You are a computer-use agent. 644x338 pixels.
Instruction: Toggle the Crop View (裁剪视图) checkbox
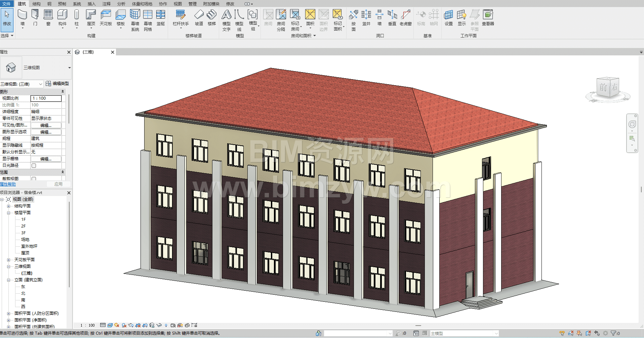tap(34, 179)
